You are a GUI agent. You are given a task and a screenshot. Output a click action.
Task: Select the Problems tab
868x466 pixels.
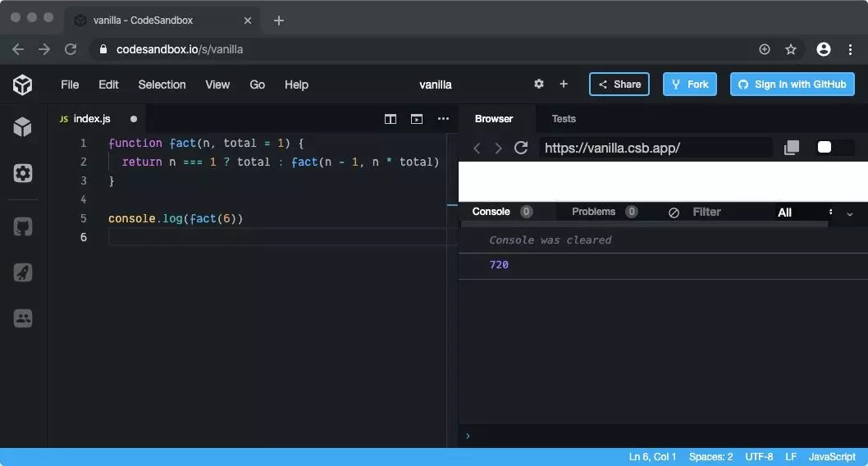(604, 212)
